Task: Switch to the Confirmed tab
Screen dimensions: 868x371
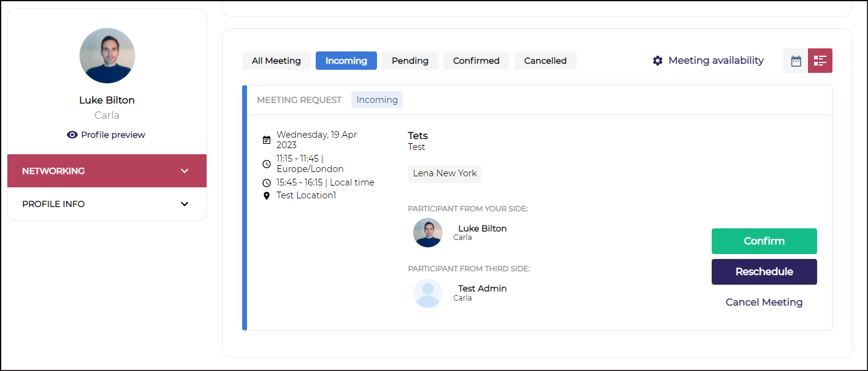Action: [x=476, y=61]
